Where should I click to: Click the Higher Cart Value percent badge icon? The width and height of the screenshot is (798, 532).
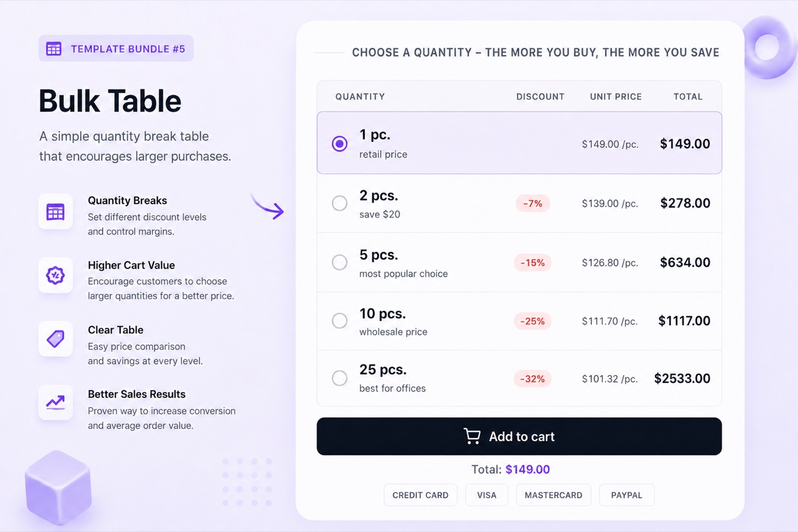[x=55, y=275]
